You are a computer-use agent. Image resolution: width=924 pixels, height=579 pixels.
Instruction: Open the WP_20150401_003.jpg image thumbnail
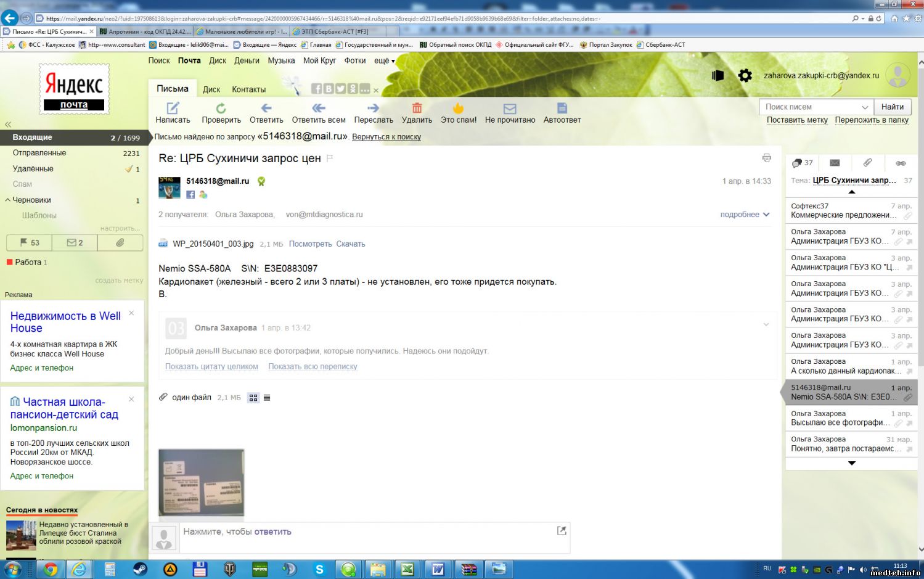pos(201,482)
